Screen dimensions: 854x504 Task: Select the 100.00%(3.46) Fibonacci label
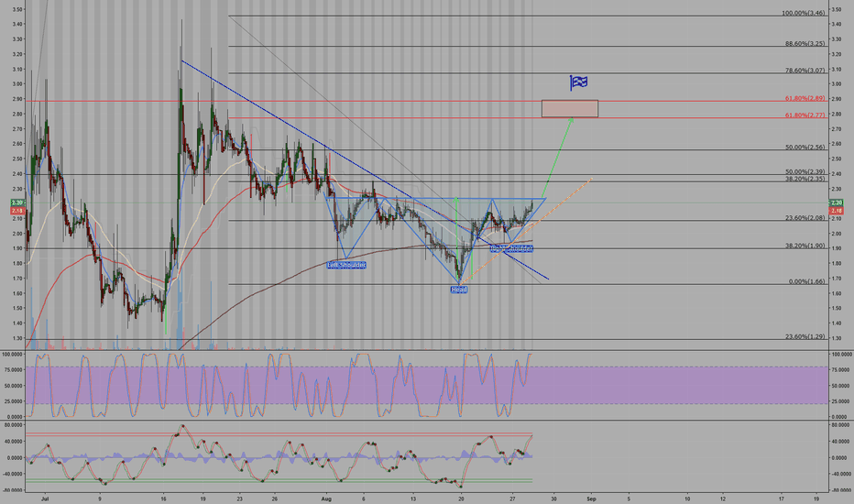pos(804,13)
